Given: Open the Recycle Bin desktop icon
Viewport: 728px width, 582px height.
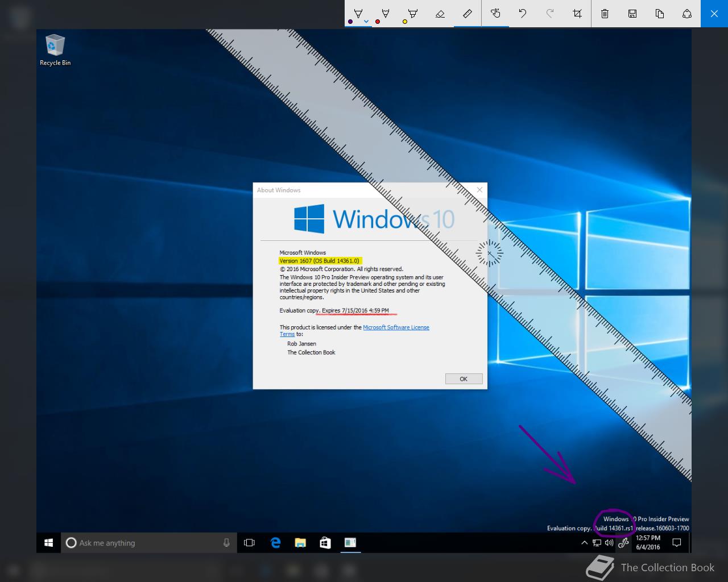Looking at the screenshot, I should pos(55,51).
